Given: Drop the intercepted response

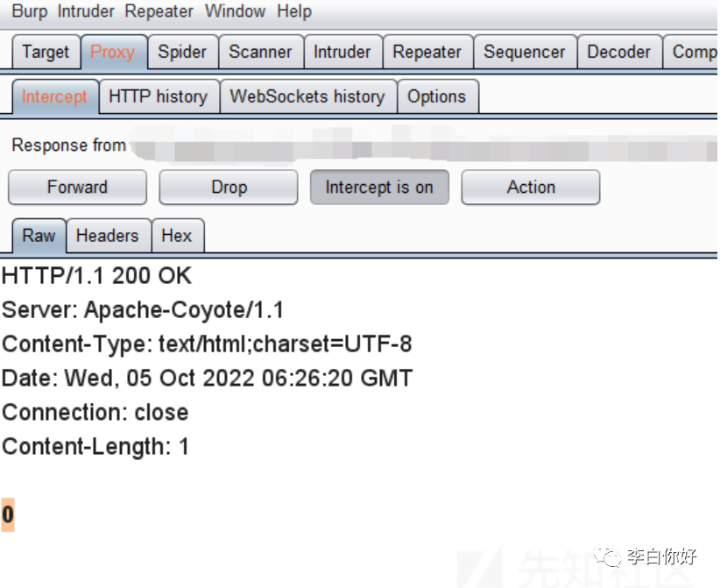Looking at the screenshot, I should [x=229, y=188].
